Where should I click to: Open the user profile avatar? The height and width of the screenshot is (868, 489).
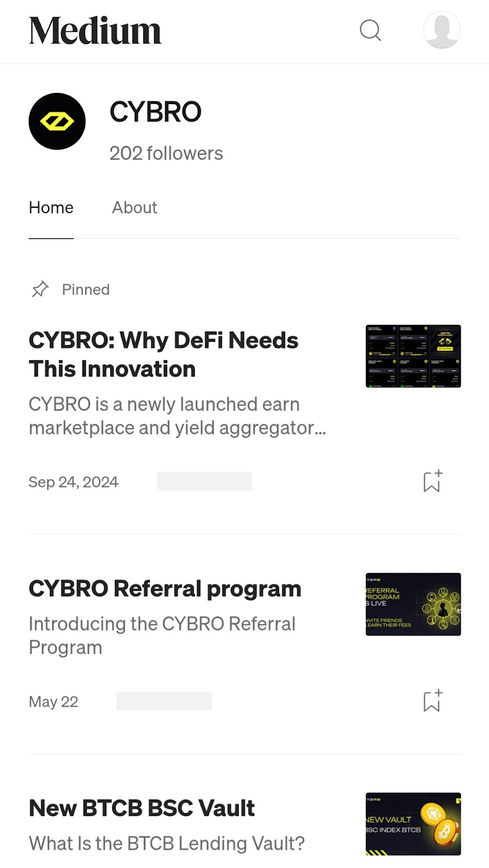[442, 30]
